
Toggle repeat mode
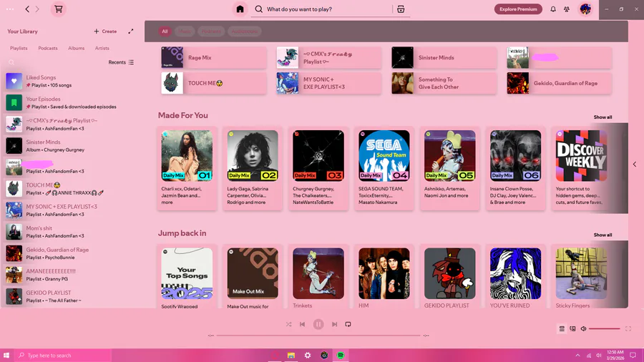[x=348, y=324]
